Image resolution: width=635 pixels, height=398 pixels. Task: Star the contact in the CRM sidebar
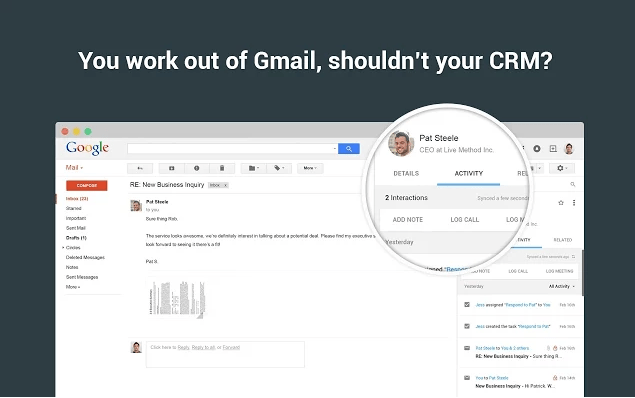(561, 202)
